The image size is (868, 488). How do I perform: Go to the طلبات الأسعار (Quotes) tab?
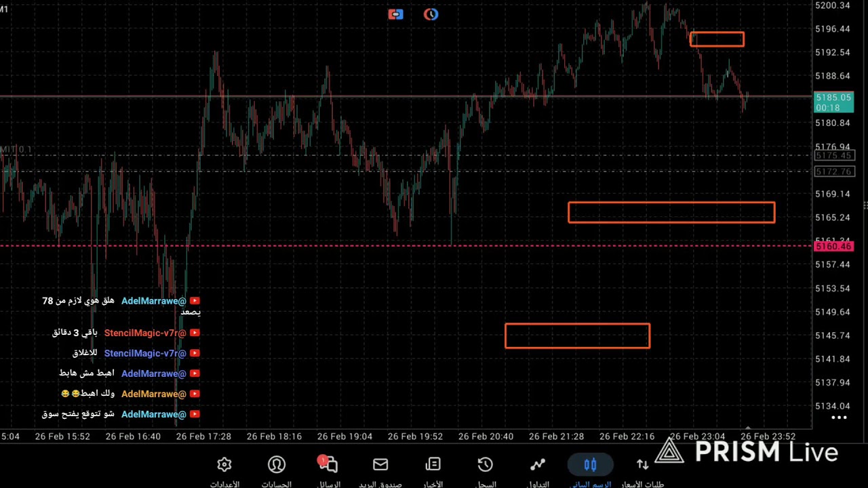click(642, 472)
